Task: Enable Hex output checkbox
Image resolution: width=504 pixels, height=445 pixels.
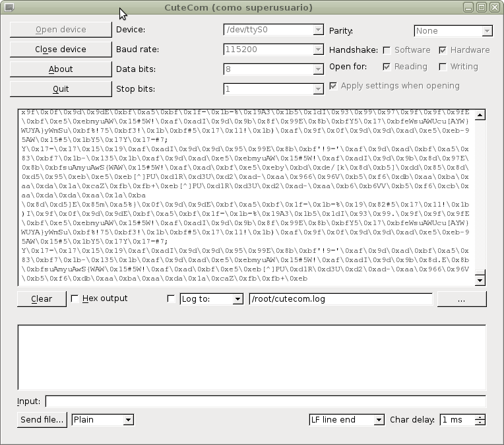Action: coord(75,298)
